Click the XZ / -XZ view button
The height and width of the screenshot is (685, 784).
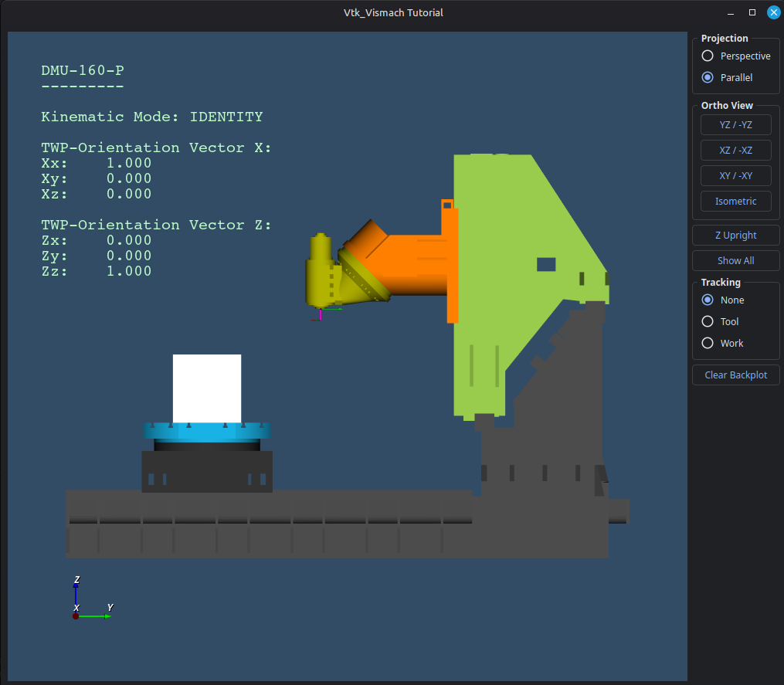[735, 151]
